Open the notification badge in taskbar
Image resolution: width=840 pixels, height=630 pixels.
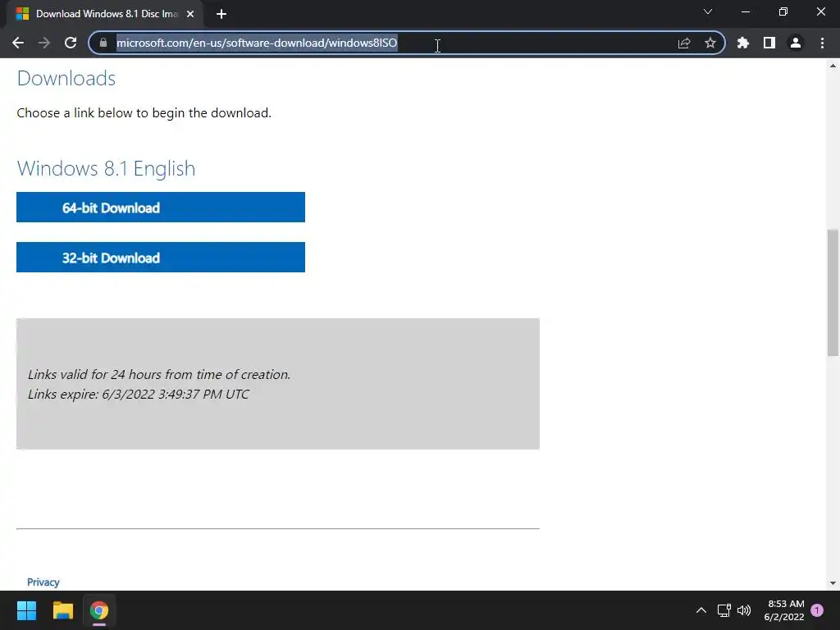pyautogui.click(x=817, y=610)
